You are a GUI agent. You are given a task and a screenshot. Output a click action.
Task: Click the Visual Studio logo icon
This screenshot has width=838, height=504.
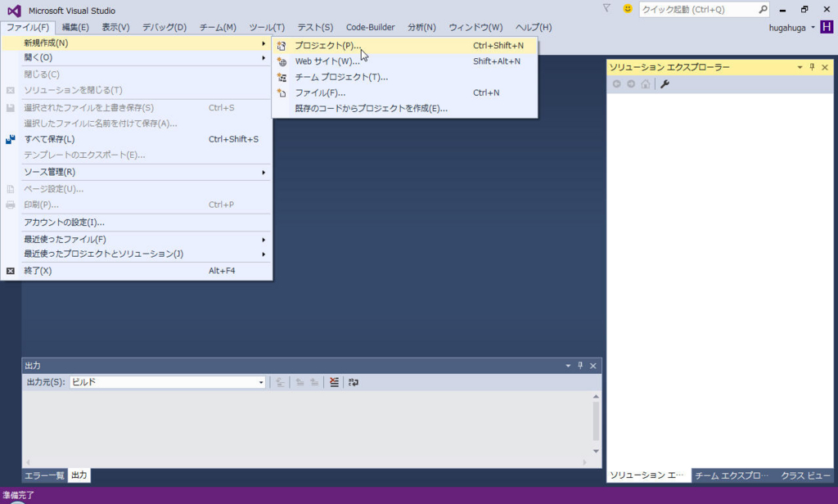(15, 10)
